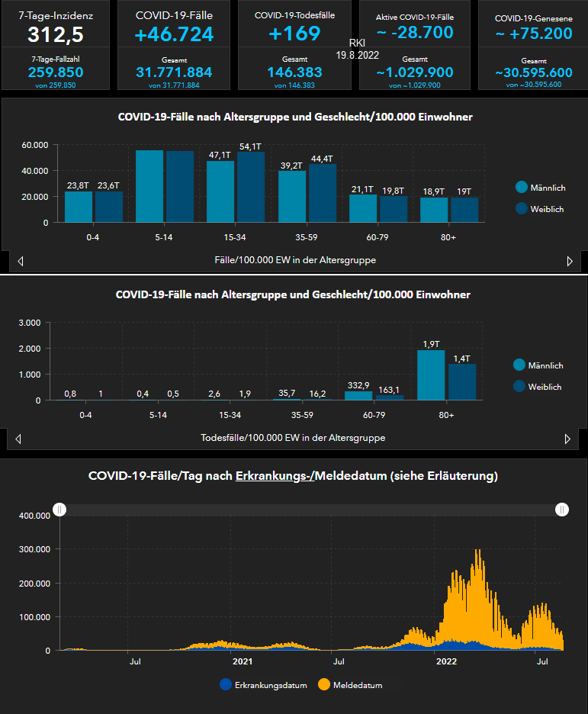This screenshot has width=588, height=714.
Task: Click Männlich legend circle in Todesfälle chart
Action: click(520, 365)
